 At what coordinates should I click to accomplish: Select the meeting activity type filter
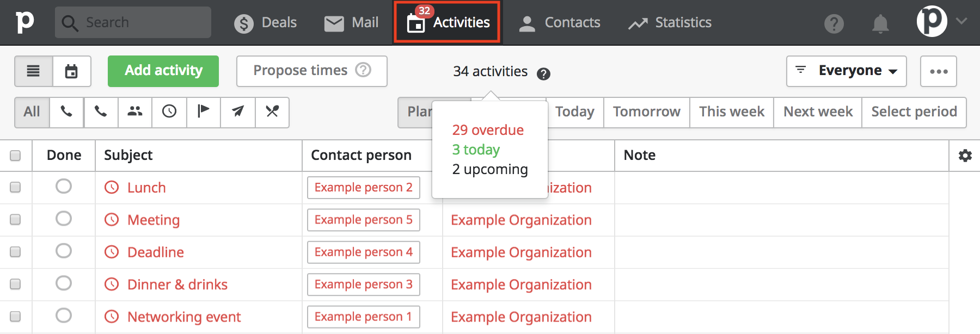(x=134, y=113)
